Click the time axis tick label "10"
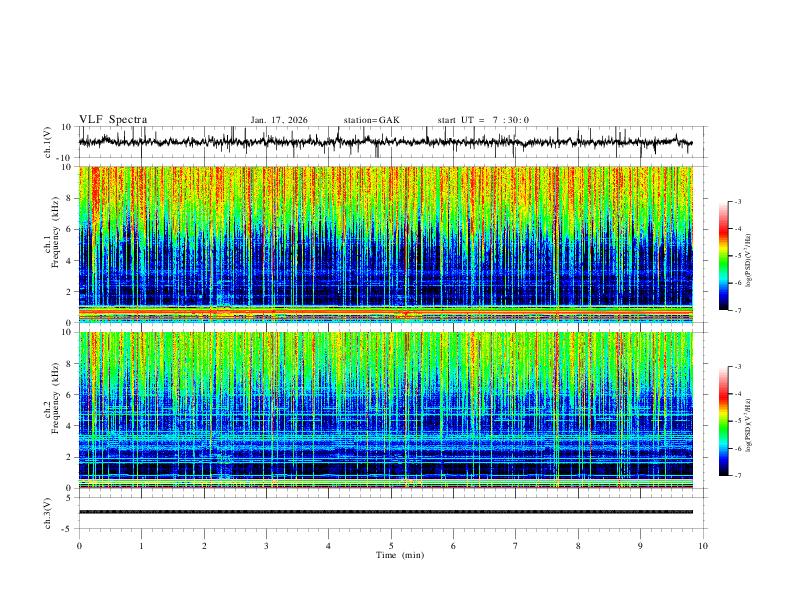The width and height of the screenshot is (792, 612). [703, 546]
